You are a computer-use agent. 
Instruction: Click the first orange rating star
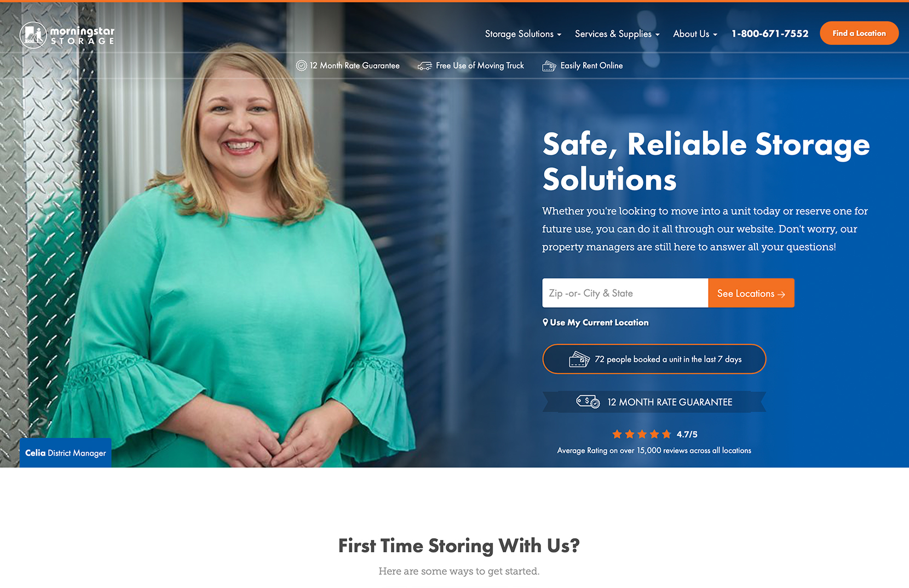pos(617,434)
